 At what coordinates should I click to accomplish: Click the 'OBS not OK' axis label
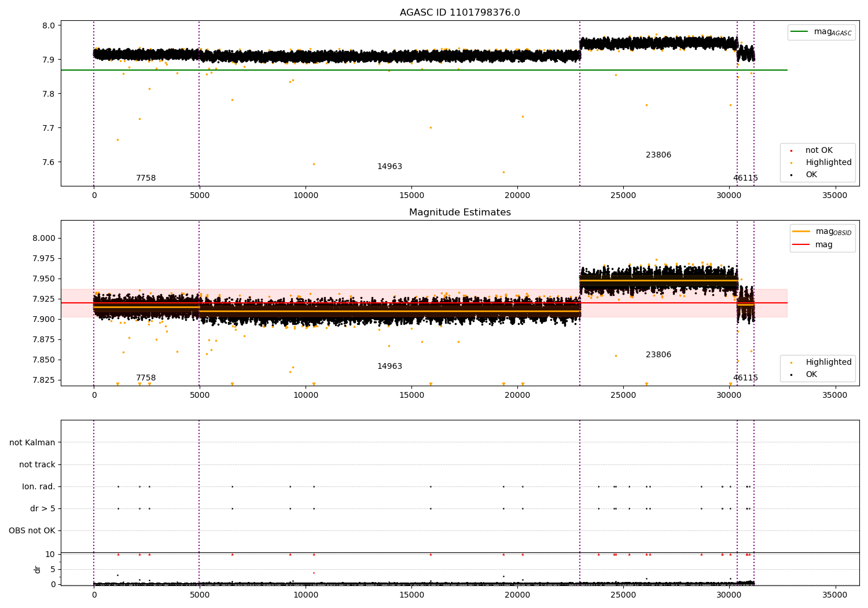[32, 531]
